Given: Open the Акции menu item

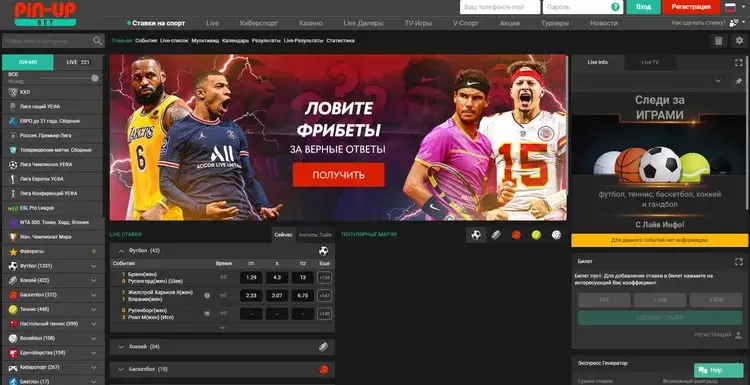Looking at the screenshot, I should (x=510, y=23).
